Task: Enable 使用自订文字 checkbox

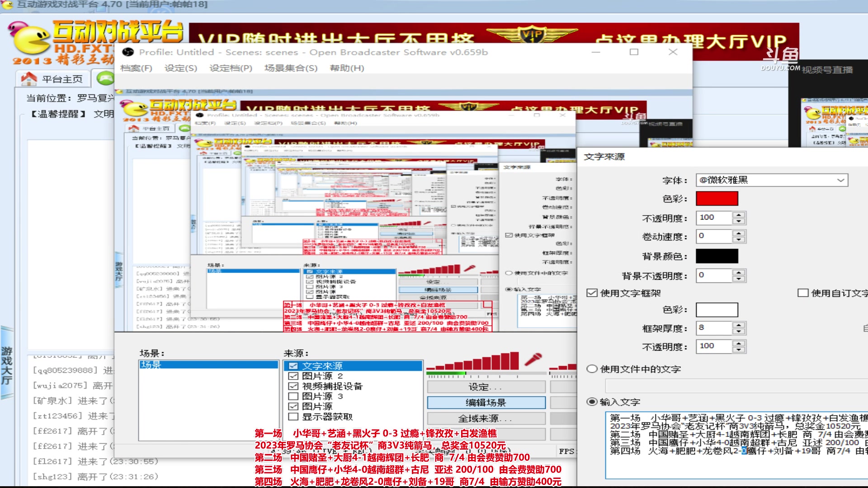Action: coord(803,293)
